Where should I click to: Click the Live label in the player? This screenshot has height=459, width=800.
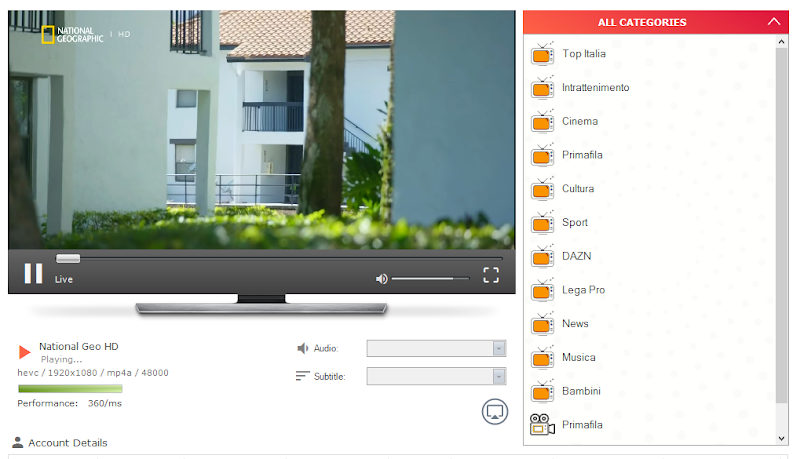click(64, 279)
